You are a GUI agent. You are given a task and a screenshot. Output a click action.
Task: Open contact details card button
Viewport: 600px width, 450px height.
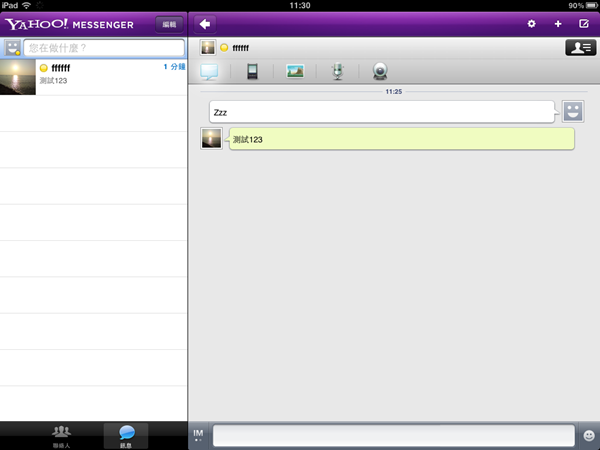(580, 47)
